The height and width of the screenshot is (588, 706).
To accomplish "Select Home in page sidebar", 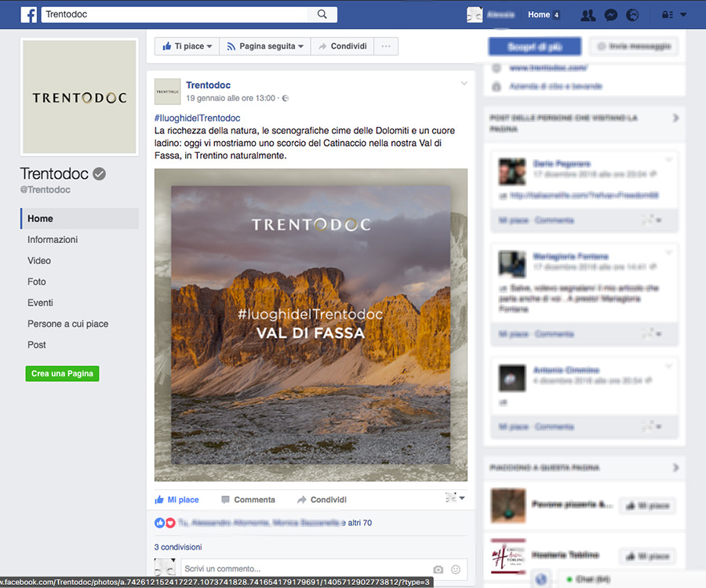I will pyautogui.click(x=80, y=219).
